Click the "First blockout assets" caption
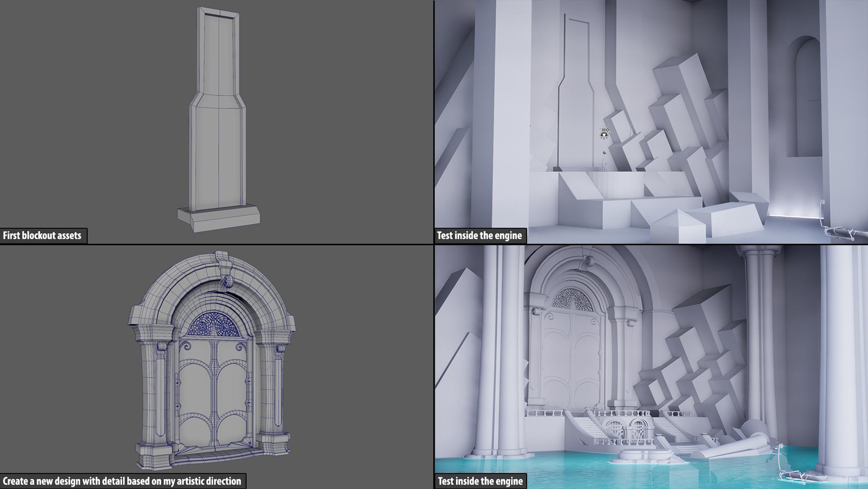This screenshot has height=489, width=868. coord(43,236)
